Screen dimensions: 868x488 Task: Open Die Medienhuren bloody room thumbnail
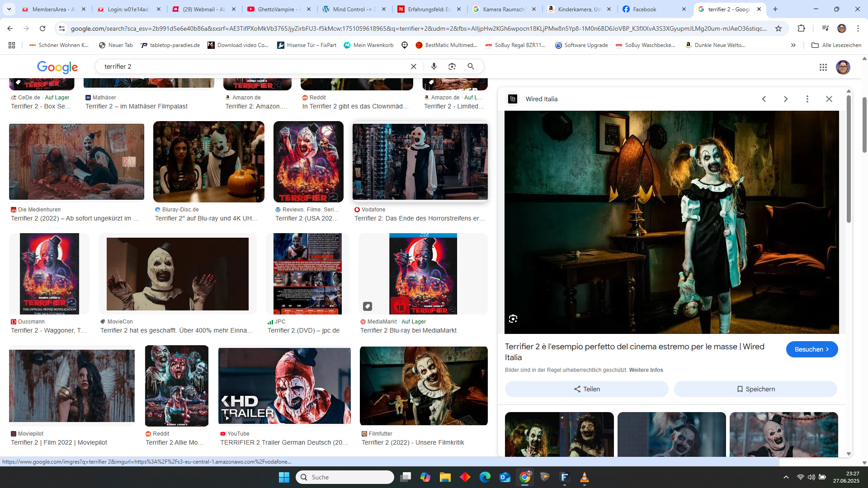coord(76,162)
